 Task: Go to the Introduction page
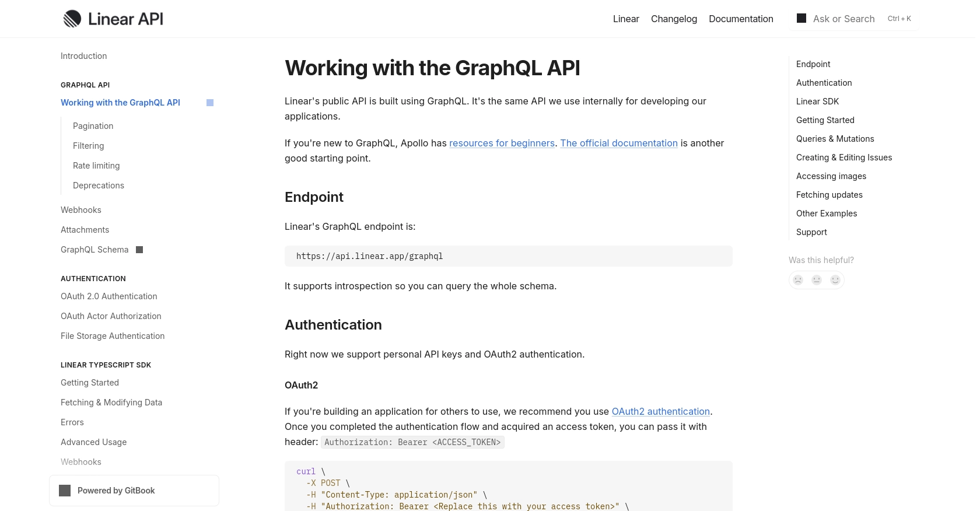84,56
